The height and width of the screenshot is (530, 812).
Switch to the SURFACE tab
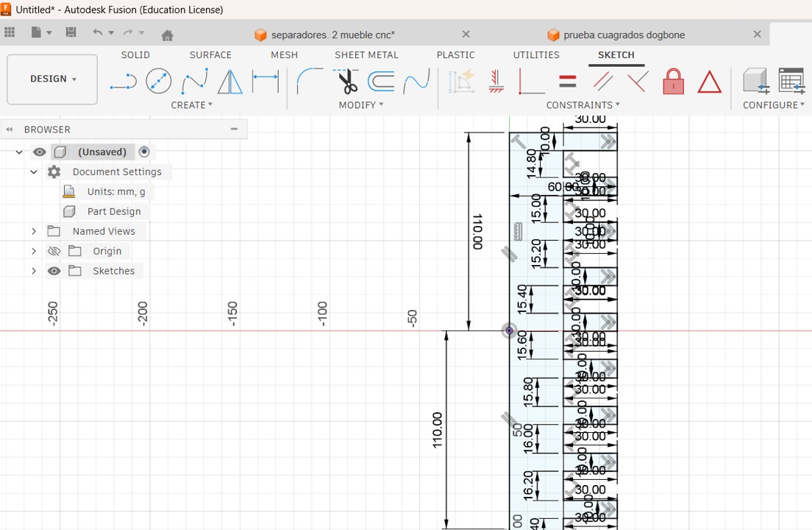click(x=210, y=55)
